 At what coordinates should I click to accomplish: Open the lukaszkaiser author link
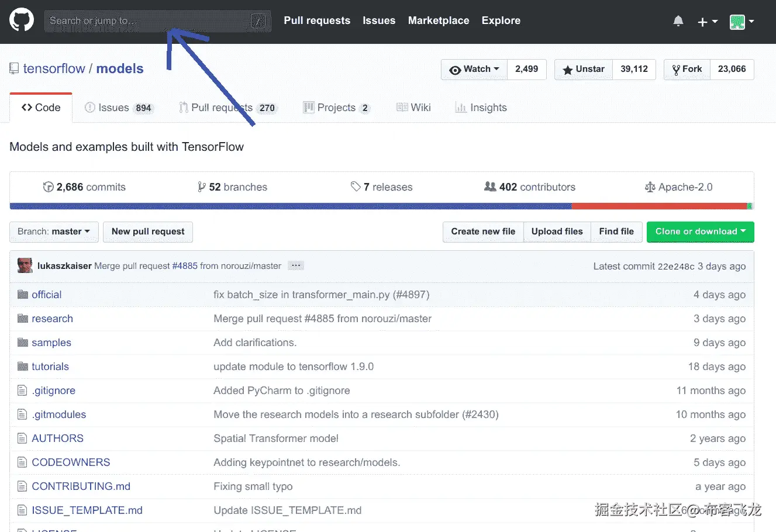coord(64,266)
